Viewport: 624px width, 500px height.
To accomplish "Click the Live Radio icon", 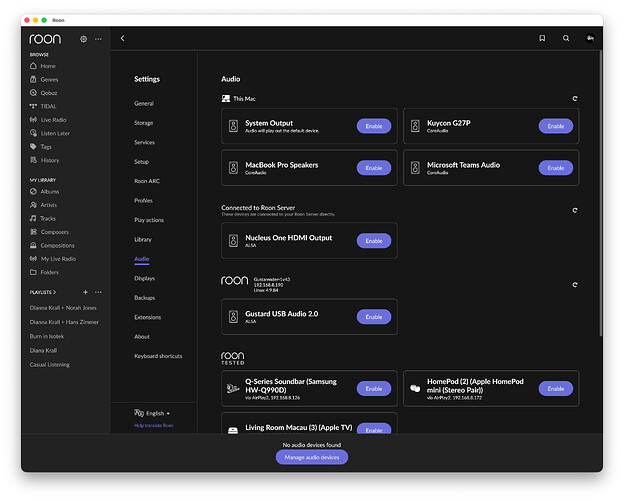I will (x=33, y=119).
